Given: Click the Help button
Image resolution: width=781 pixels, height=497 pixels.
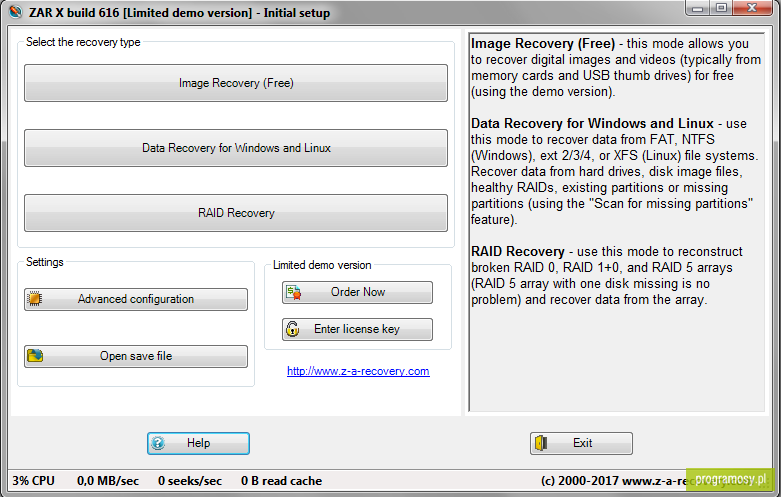Looking at the screenshot, I should [x=198, y=443].
